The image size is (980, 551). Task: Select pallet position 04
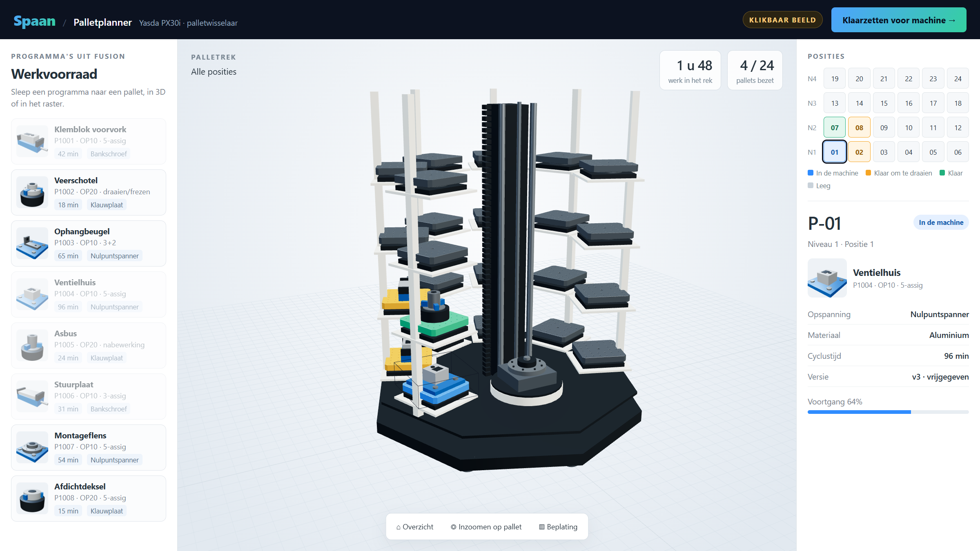(x=909, y=152)
